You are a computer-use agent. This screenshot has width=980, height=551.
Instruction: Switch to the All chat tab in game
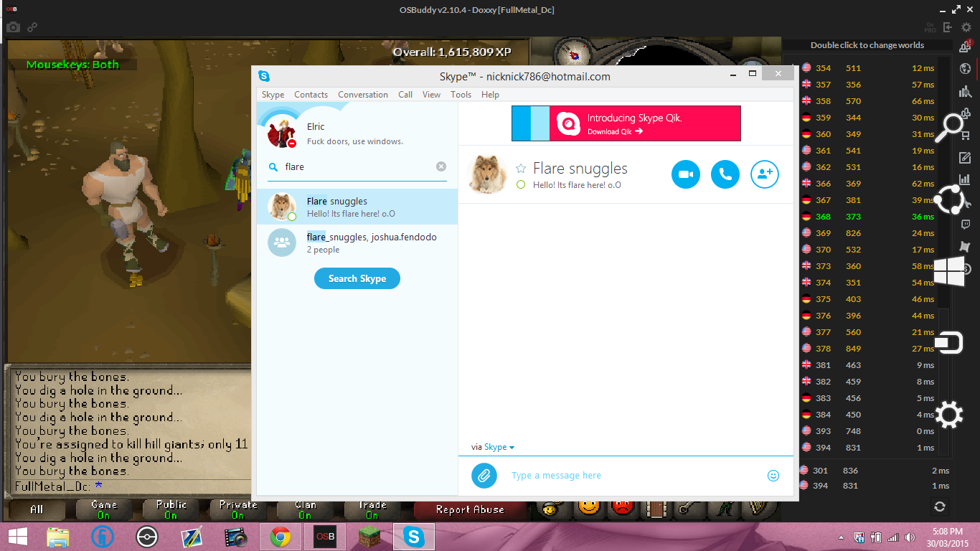point(37,509)
